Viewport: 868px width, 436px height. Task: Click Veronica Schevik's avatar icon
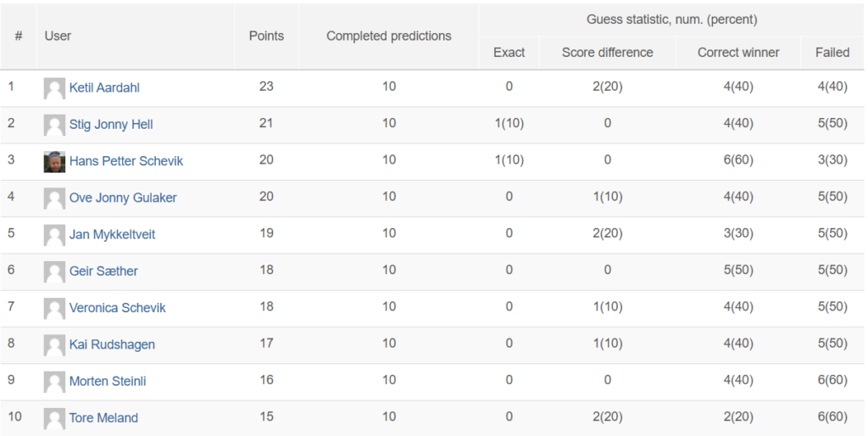coord(54,309)
